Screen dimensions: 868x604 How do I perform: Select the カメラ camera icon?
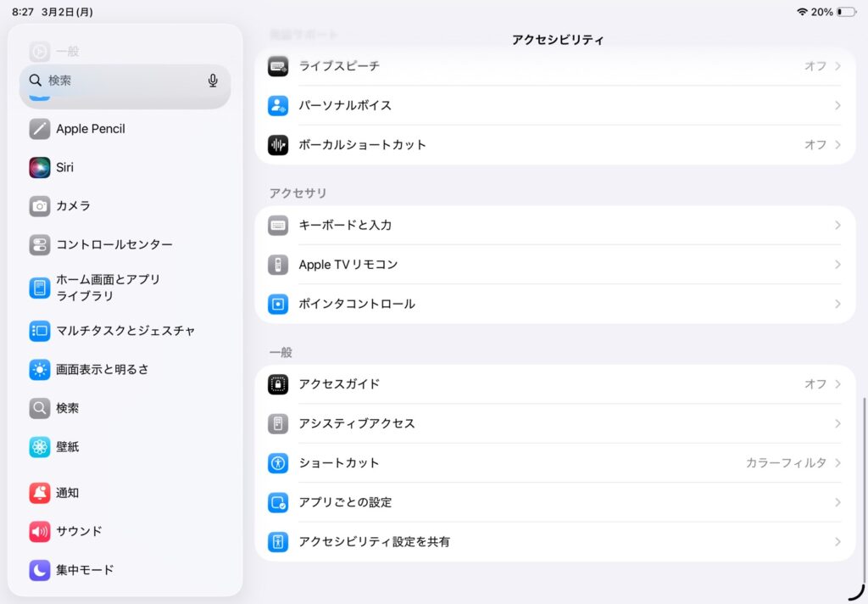point(40,206)
